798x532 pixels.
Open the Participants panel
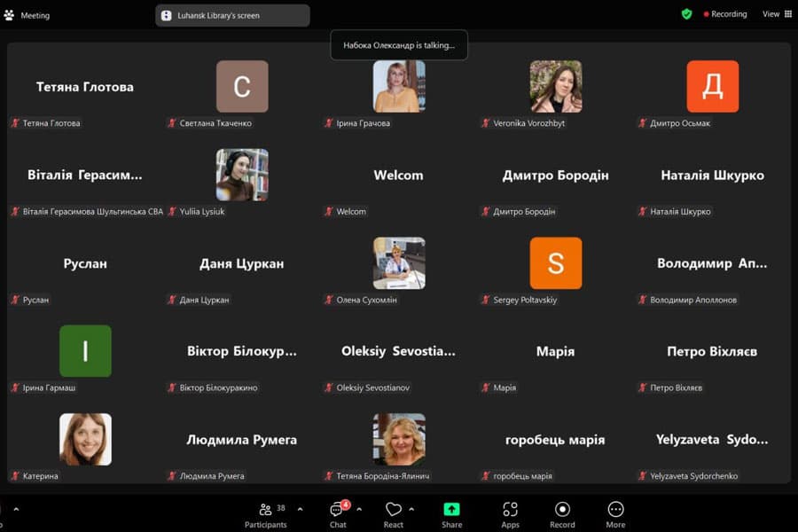pos(266,513)
